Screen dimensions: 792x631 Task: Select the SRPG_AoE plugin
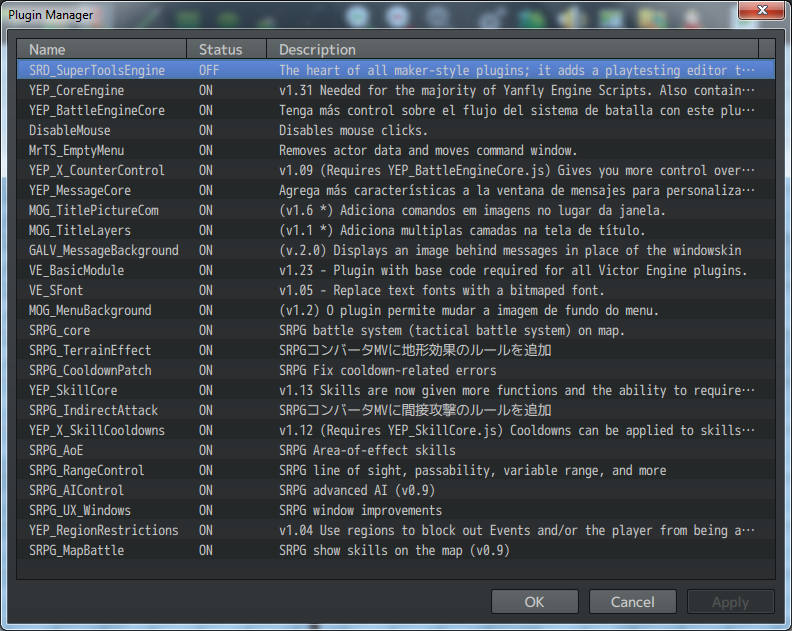(x=396, y=451)
